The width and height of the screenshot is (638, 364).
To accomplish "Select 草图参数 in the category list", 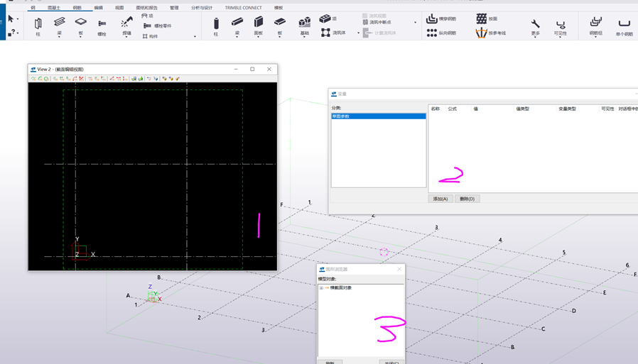I will click(x=341, y=116).
